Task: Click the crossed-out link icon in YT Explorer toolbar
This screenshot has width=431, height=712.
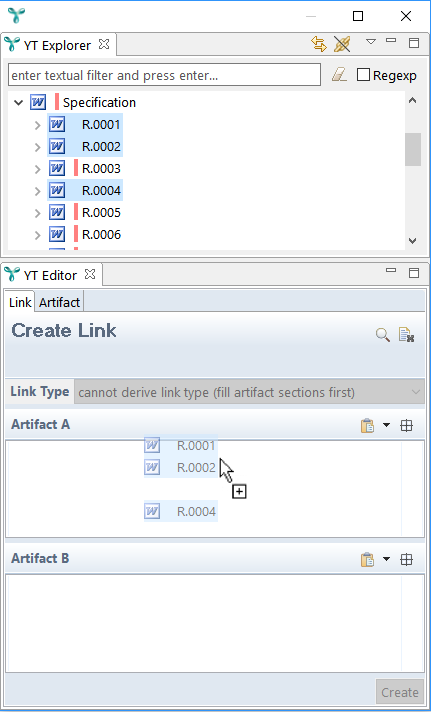Action: click(x=342, y=44)
